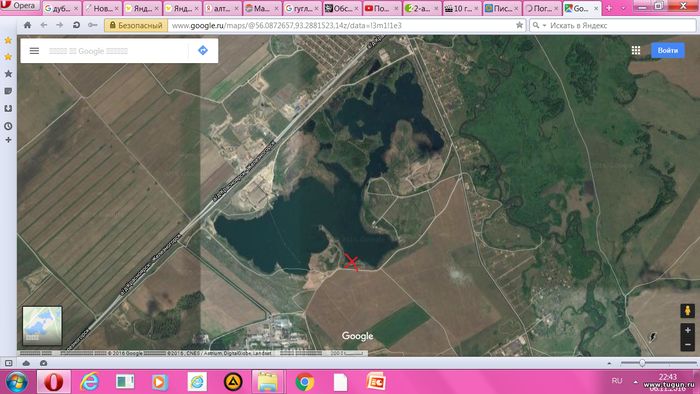Open the Google apps grid
Screen dimensions: 700x394
click(x=636, y=50)
